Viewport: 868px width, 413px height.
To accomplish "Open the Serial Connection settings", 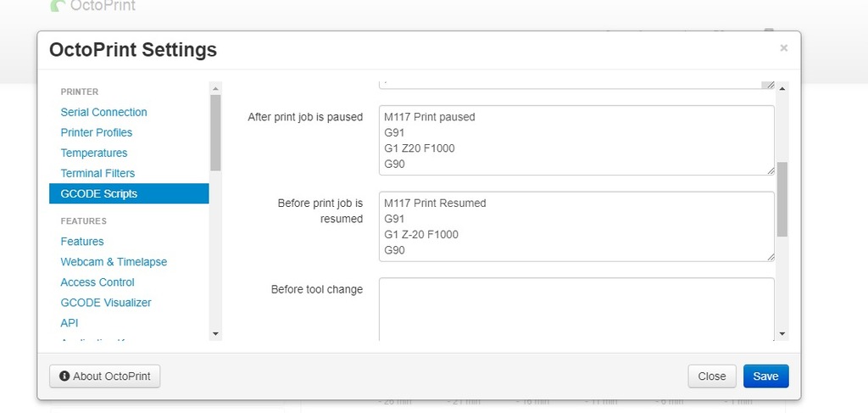I will (103, 112).
